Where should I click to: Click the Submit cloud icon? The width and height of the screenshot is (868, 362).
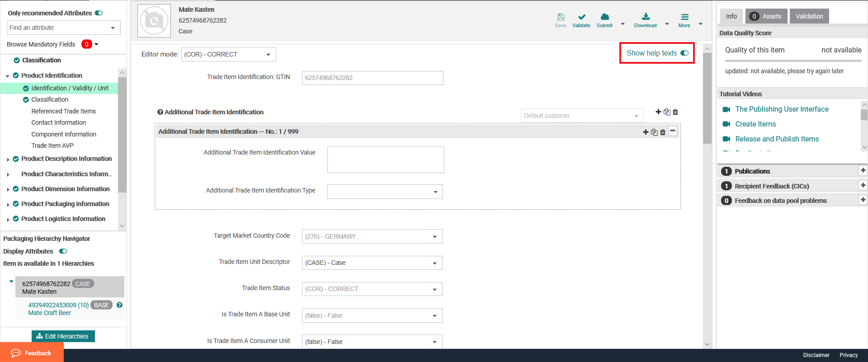pos(604,18)
